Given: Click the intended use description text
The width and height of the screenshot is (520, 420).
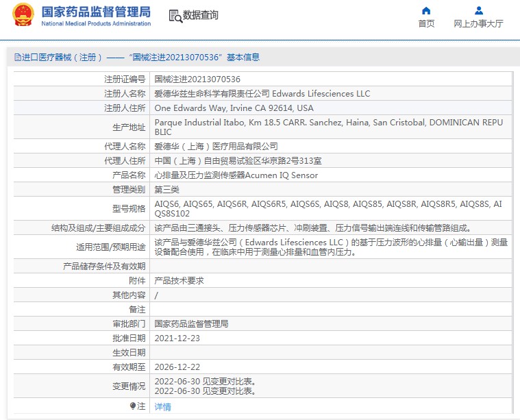Looking at the screenshot, I should (331, 247).
